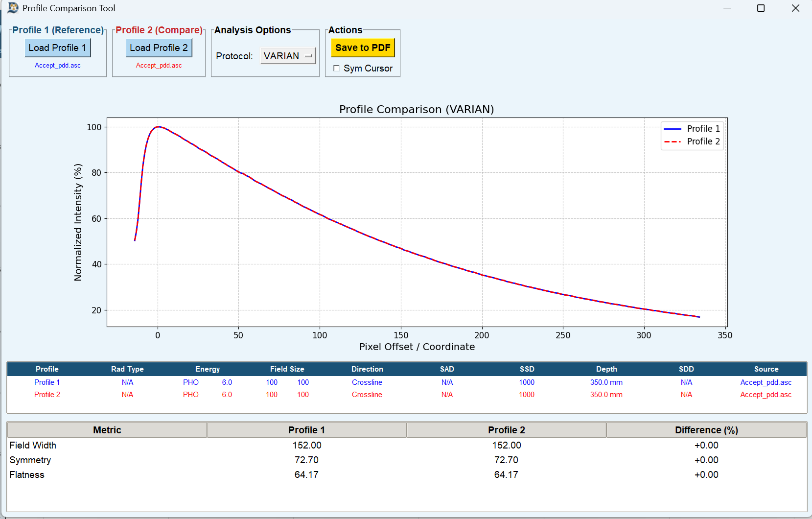Image resolution: width=812 pixels, height=519 pixels.
Task: Click the Load Profile 2 button
Action: pos(159,47)
